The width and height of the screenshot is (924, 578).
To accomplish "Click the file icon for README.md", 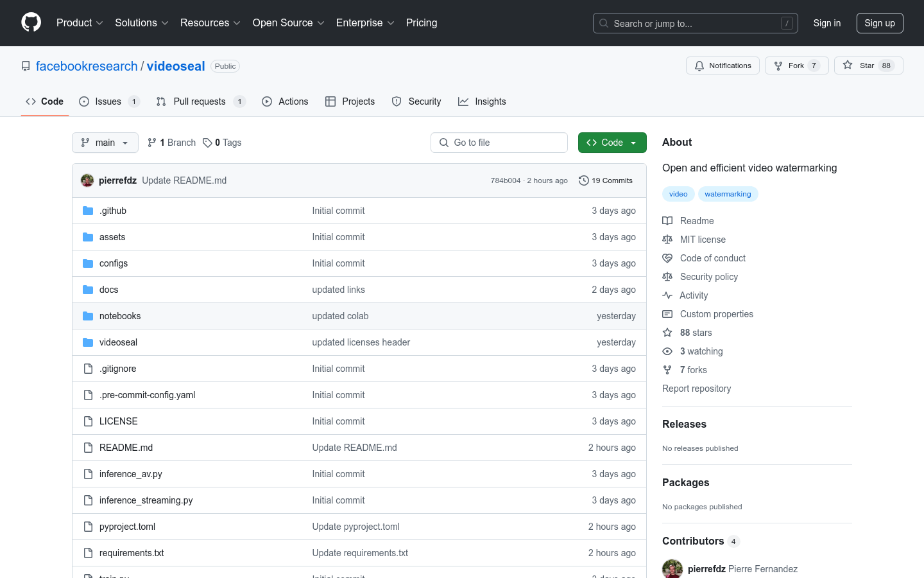I will pyautogui.click(x=88, y=448).
